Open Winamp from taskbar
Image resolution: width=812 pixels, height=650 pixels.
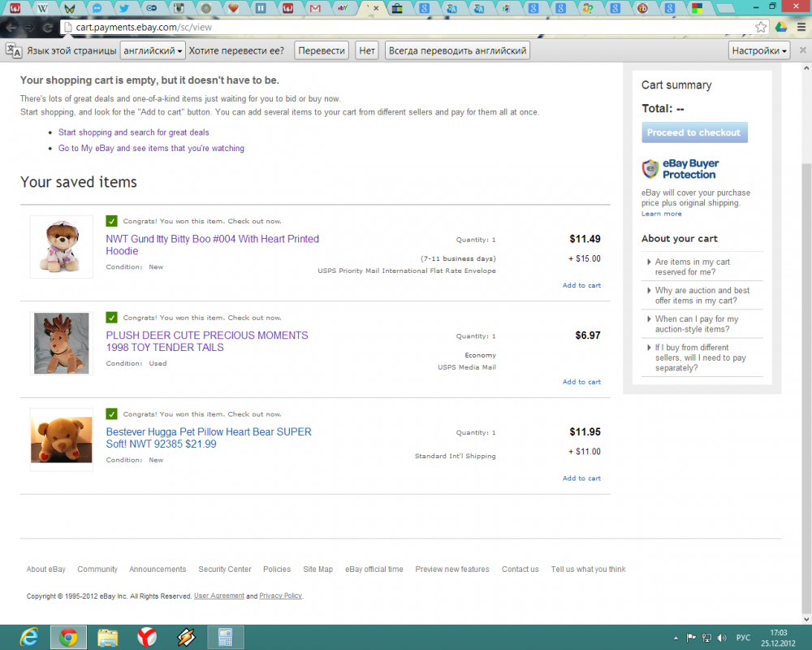click(x=187, y=637)
